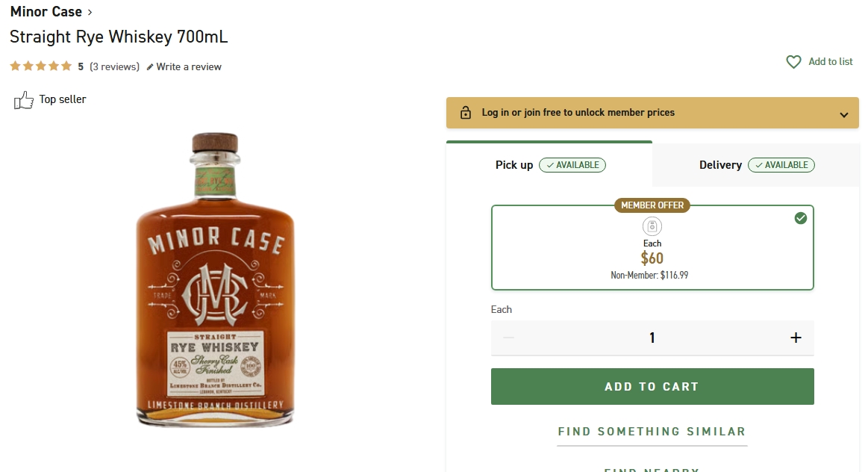868x472 pixels.
Task: Expand the member prices banner chevron
Action: tap(844, 114)
